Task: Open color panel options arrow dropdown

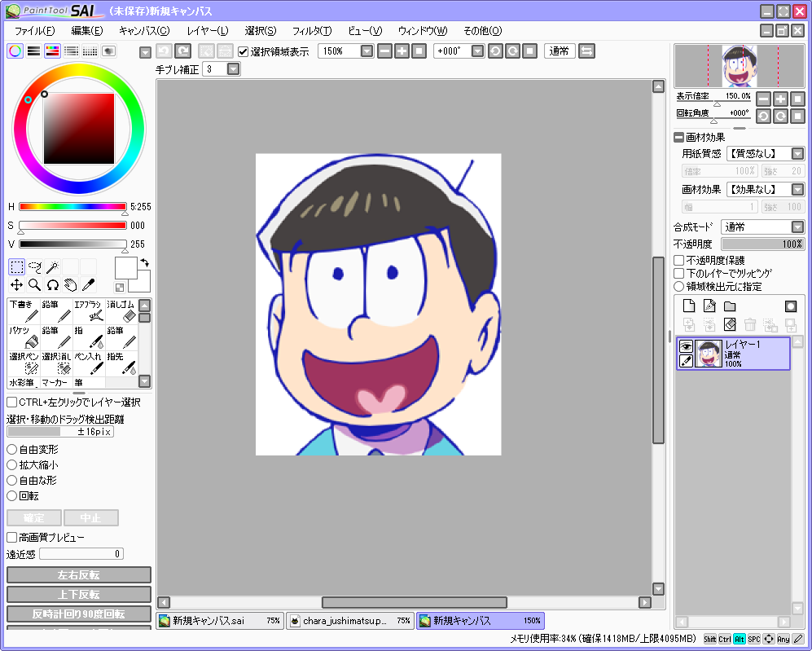Action: tap(146, 52)
